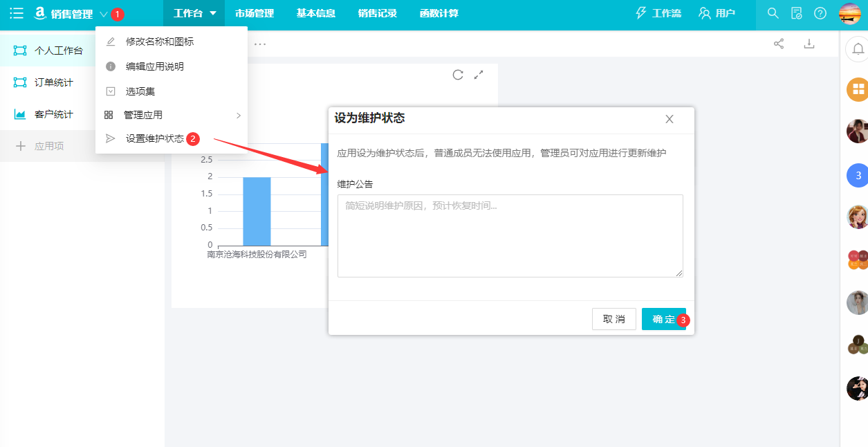Choose 修改名称和图标 menu entry
This screenshot has width=868, height=447.
coord(172,42)
